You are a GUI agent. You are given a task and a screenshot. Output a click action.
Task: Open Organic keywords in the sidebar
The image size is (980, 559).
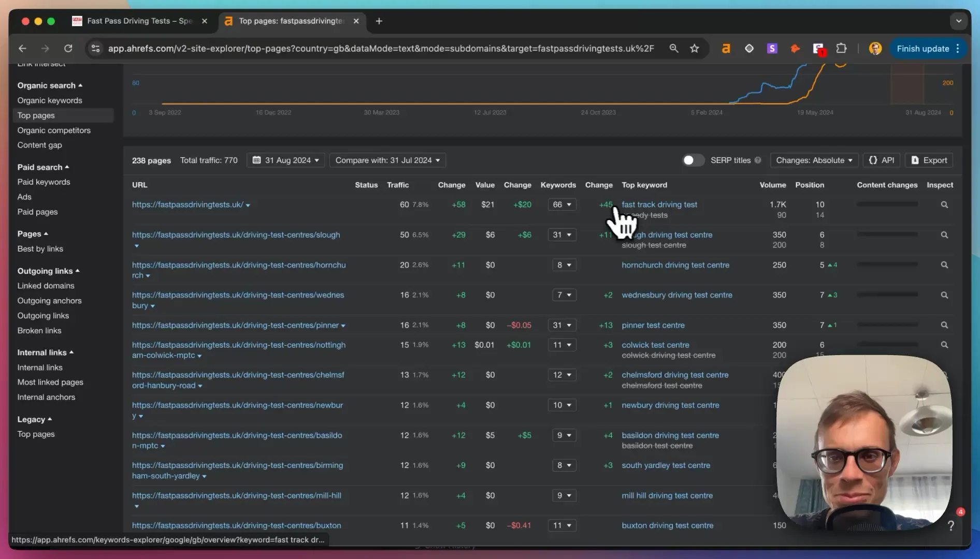pyautogui.click(x=50, y=100)
